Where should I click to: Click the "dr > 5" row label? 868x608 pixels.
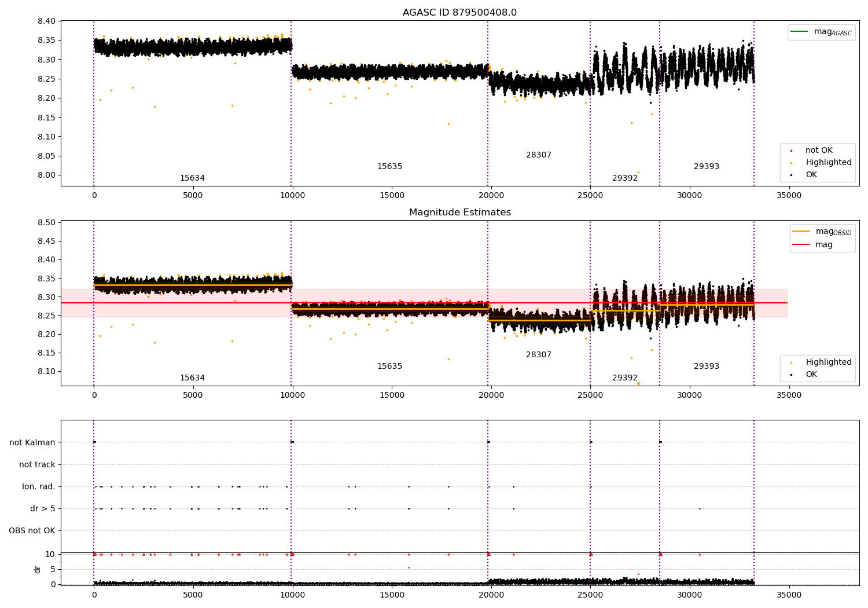coord(43,508)
